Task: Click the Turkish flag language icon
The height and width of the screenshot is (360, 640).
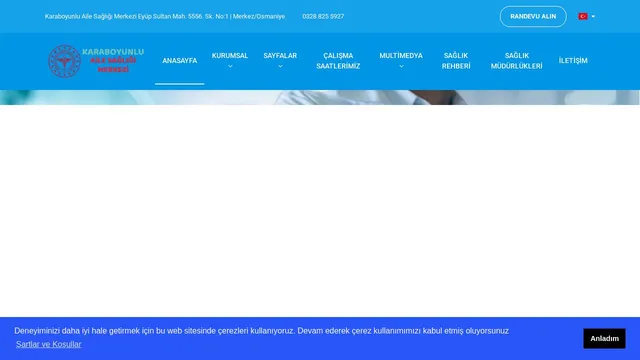Action: coord(583,16)
